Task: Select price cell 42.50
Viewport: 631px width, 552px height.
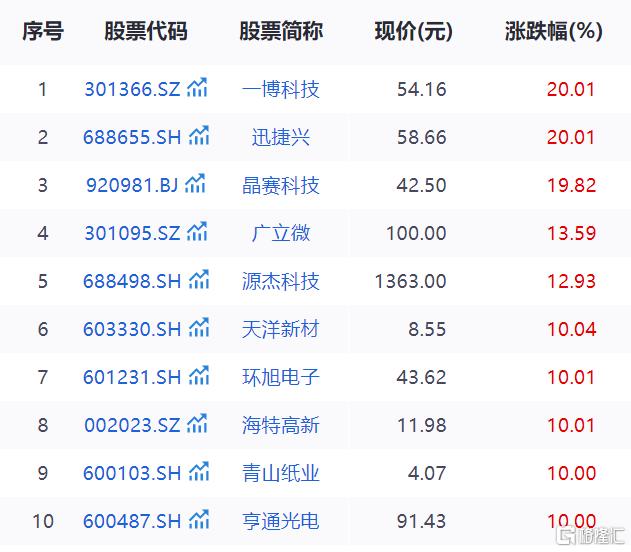Action: [422, 185]
